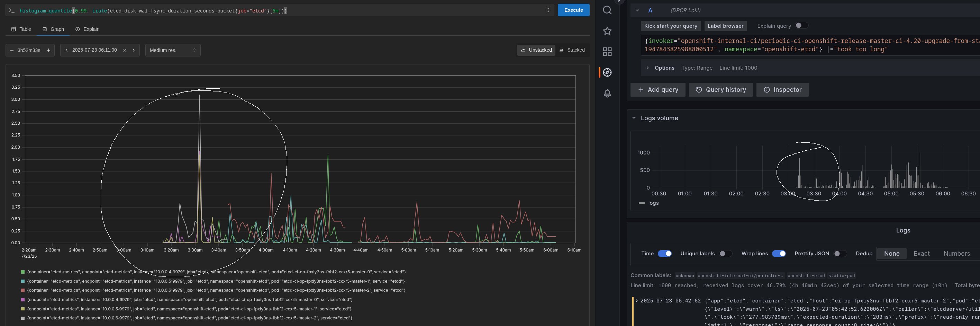Switch to the Table tab
The height and width of the screenshot is (326, 980).
(x=21, y=29)
